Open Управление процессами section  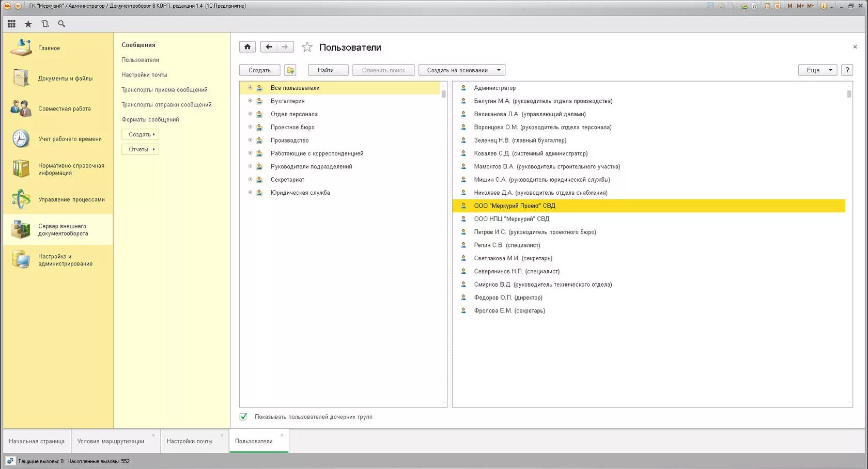(58, 199)
